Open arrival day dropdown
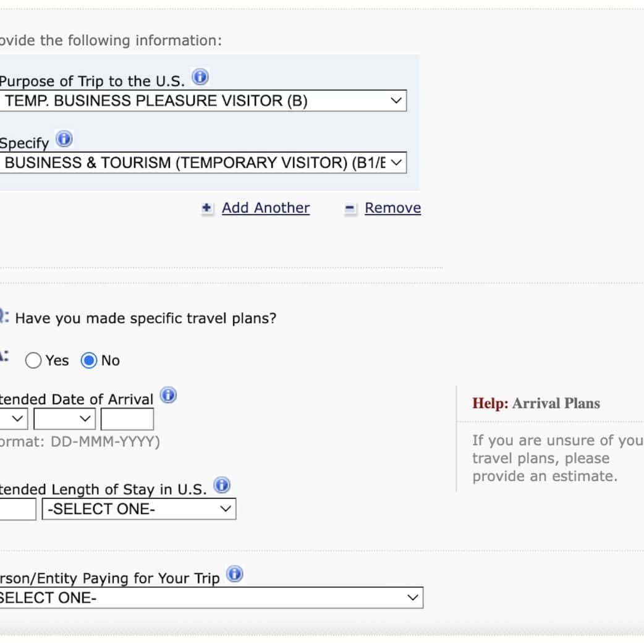 tap(14, 420)
